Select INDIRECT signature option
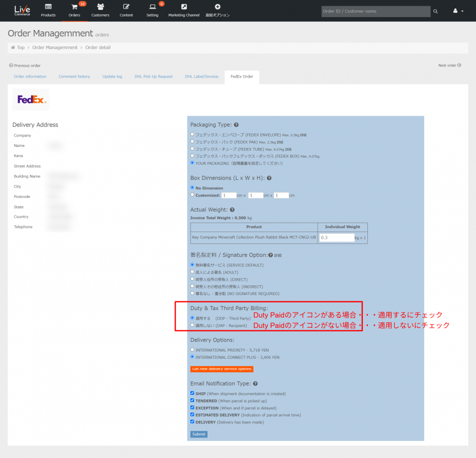 pos(192,286)
